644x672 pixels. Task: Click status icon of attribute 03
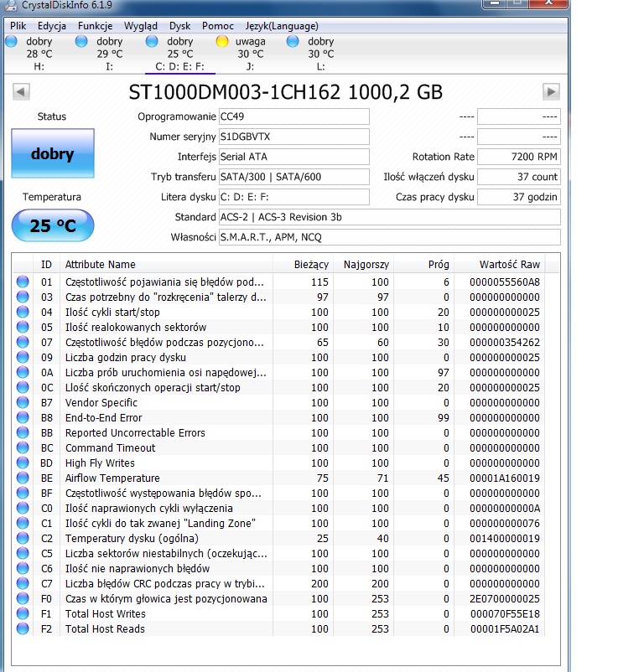tap(23, 297)
